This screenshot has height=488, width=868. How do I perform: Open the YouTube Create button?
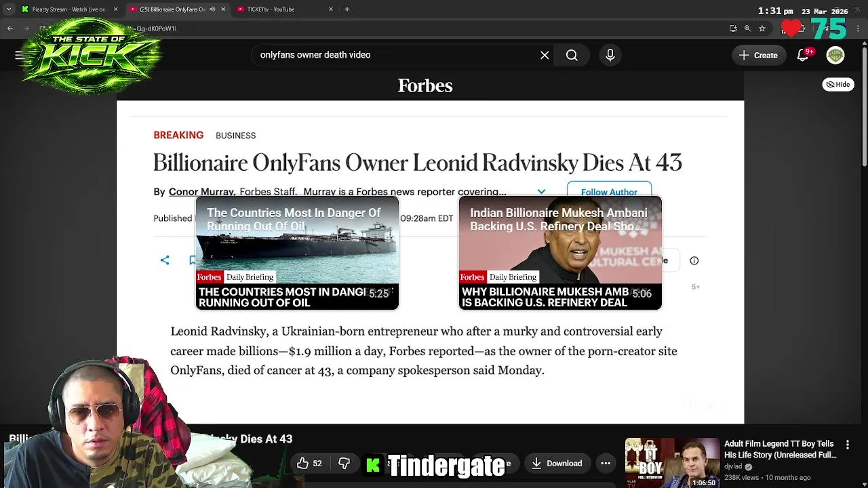pos(759,55)
